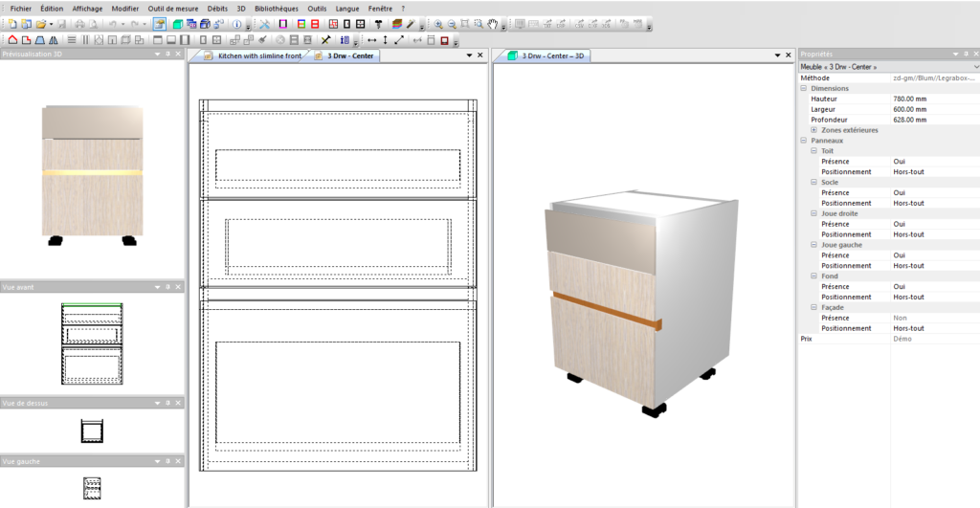Close the Prévisualisation 3D panel
Image resolution: width=980 pixels, height=508 pixels.
[x=178, y=55]
